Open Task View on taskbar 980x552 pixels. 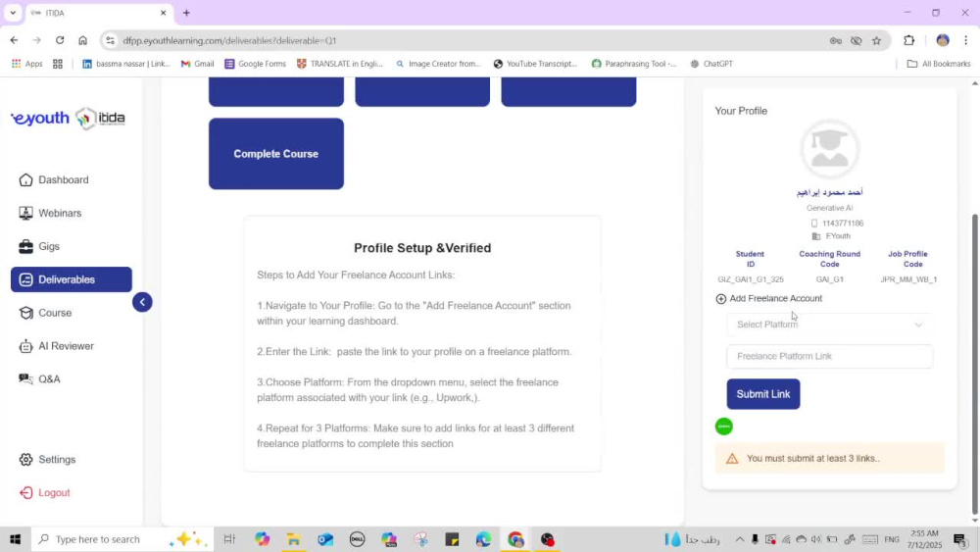click(229, 539)
